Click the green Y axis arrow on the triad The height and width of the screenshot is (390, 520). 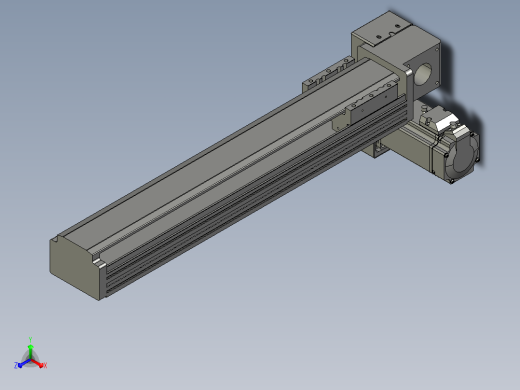[x=30, y=352]
